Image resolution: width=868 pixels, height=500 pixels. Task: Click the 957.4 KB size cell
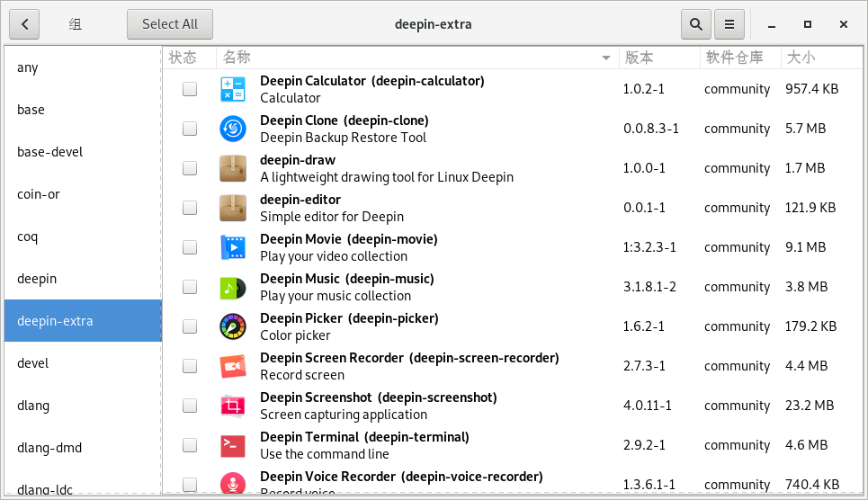(811, 89)
